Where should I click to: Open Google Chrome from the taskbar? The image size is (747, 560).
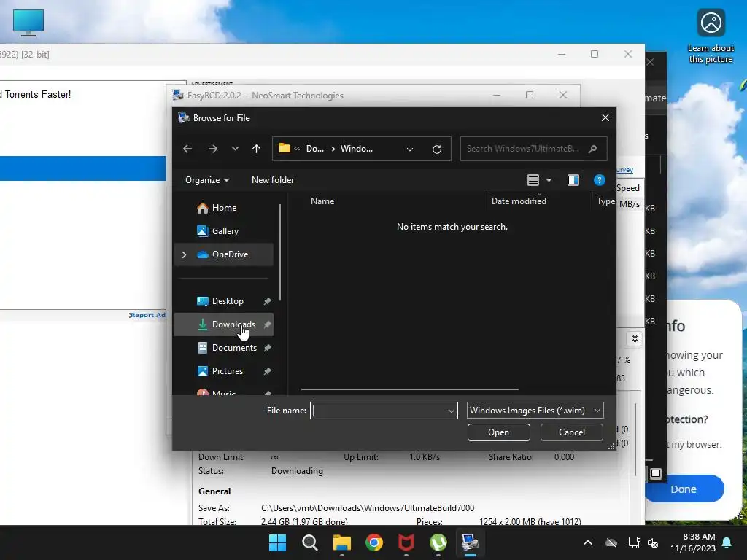[374, 542]
